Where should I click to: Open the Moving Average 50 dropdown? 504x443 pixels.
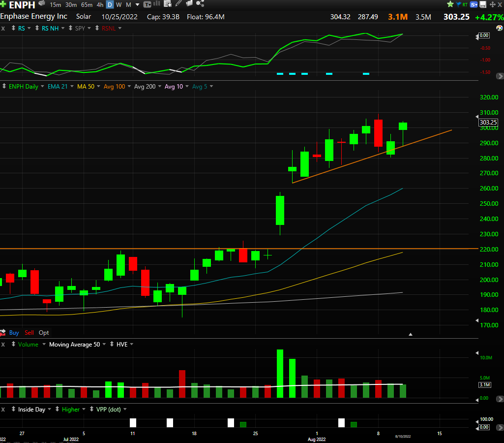click(x=104, y=344)
